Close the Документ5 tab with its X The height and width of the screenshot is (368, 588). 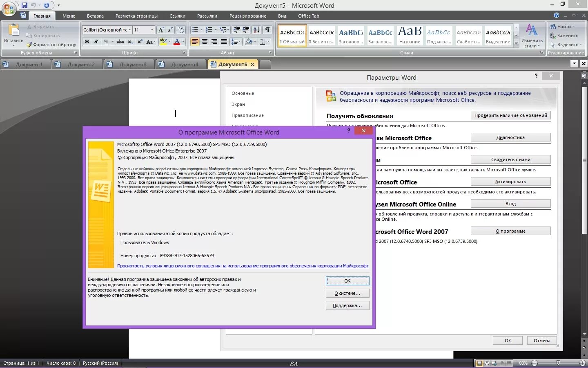coord(252,64)
